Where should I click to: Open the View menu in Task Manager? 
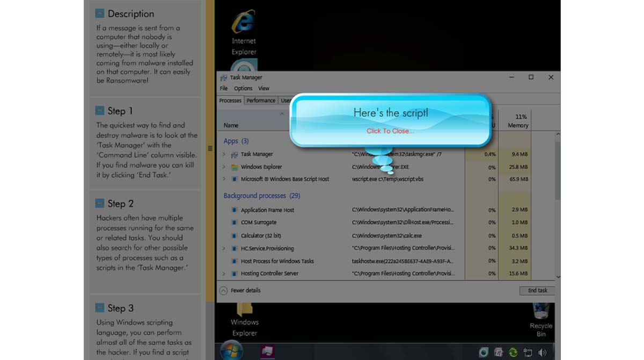264,89
